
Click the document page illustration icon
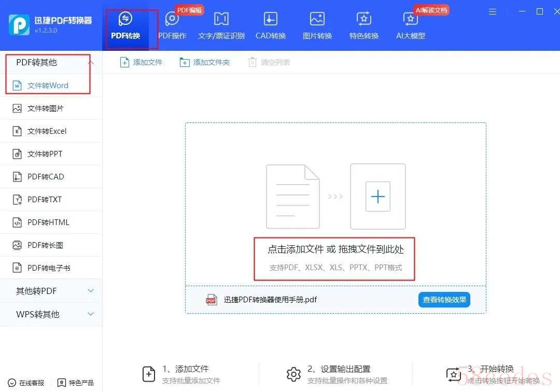(x=293, y=197)
